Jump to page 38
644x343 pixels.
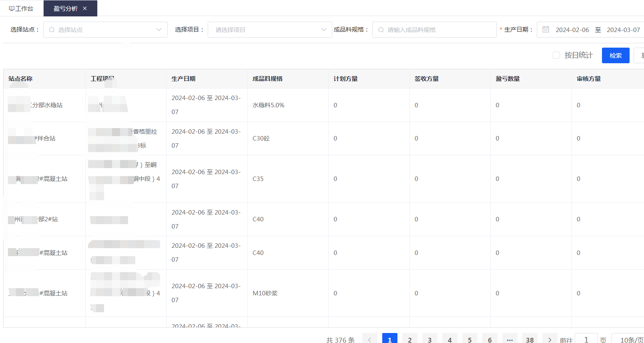(x=530, y=339)
